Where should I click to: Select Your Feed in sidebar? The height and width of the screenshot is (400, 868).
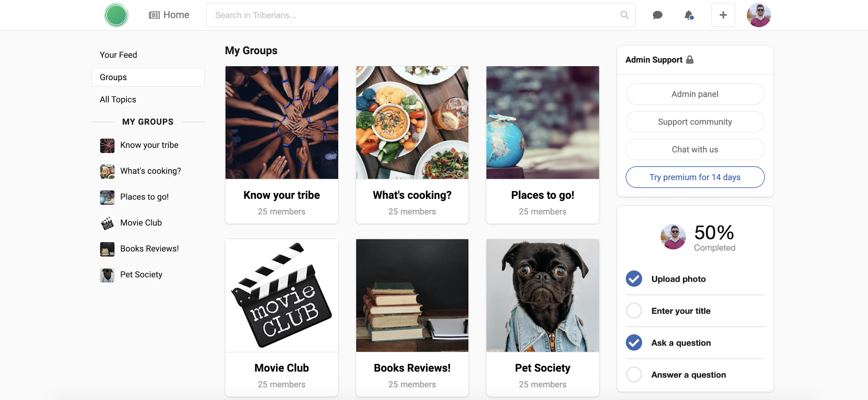[x=118, y=55]
